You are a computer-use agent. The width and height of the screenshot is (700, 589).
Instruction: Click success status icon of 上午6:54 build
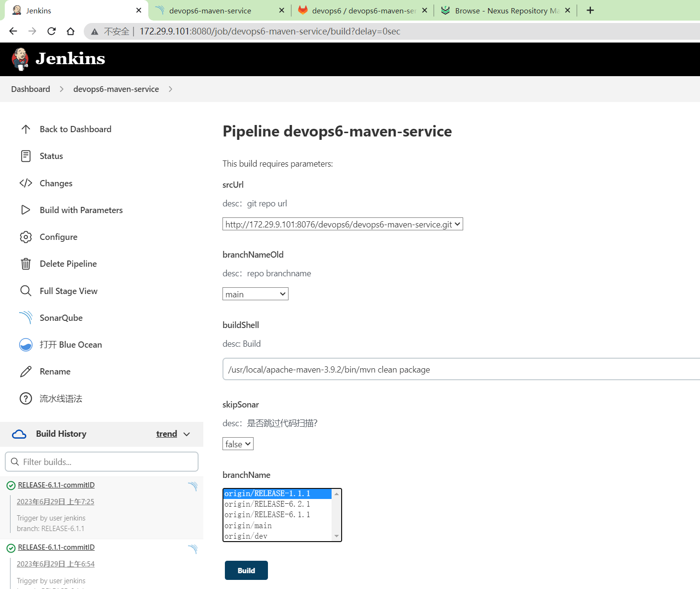pyautogui.click(x=11, y=548)
